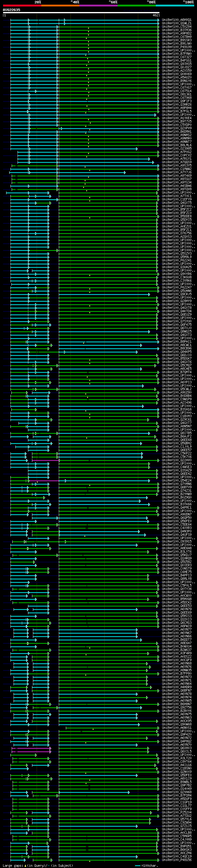Screen dimensions: 197x868
Task: Select hit UniRef100_C6T968
Action: point(177,98)
